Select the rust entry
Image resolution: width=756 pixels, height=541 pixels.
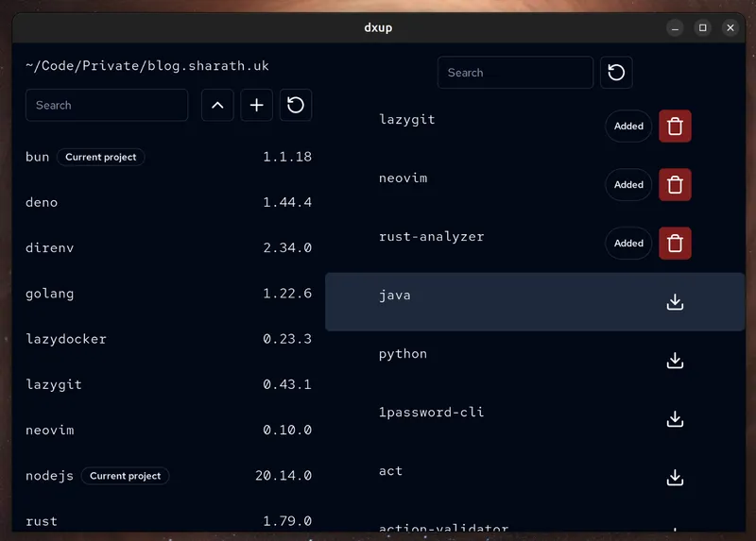tap(42, 521)
